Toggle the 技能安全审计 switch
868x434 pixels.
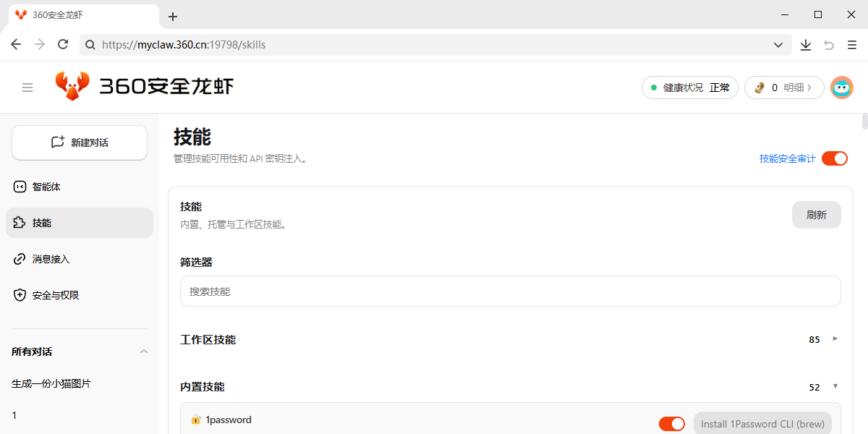click(834, 158)
